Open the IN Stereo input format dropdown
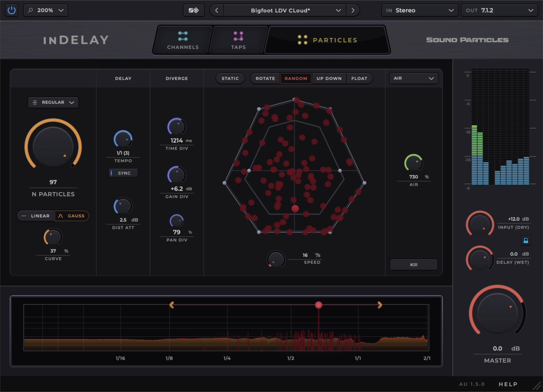 pyautogui.click(x=420, y=10)
